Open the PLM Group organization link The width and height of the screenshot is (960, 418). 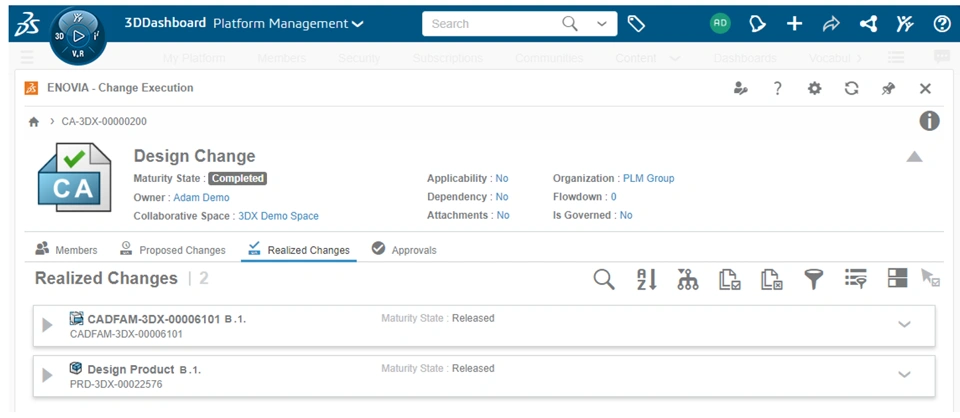(x=648, y=179)
